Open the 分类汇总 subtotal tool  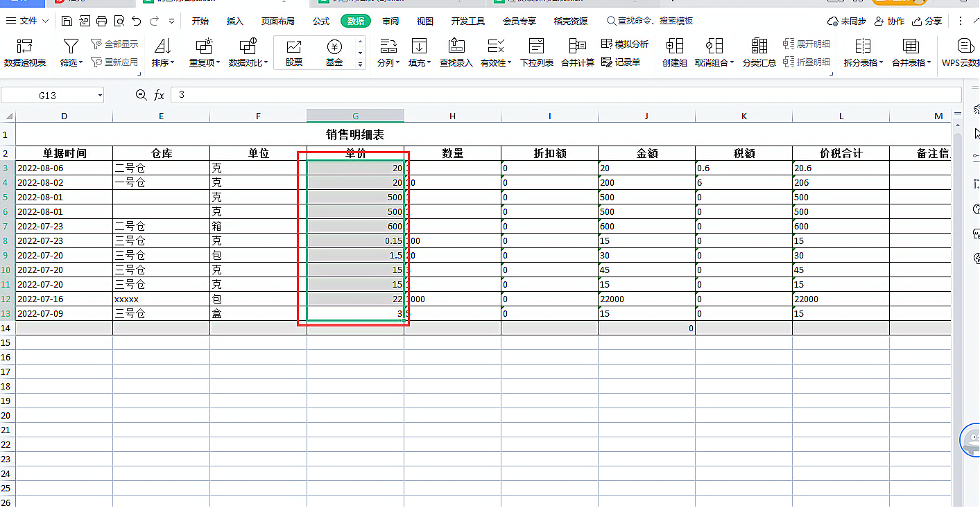pos(759,53)
